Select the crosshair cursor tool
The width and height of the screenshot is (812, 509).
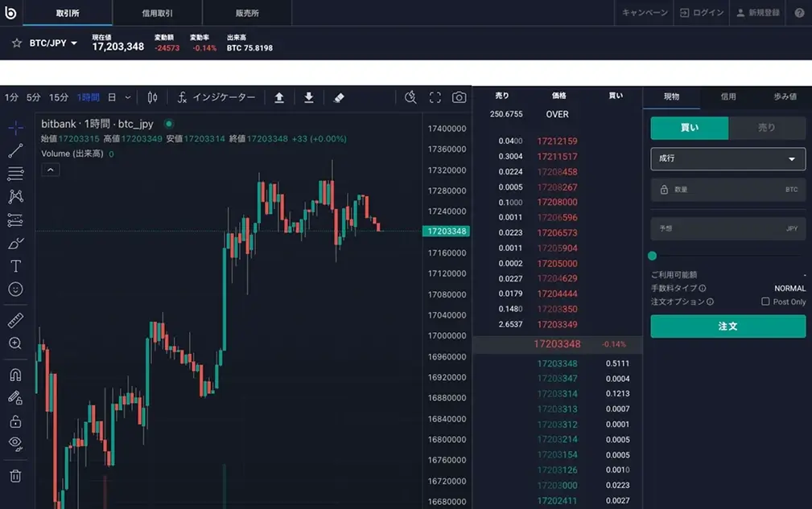15,127
